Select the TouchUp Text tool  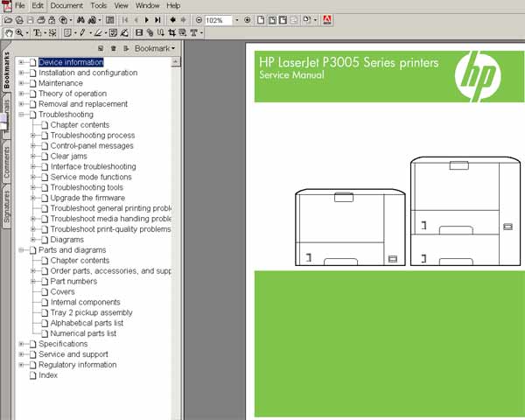194,33
